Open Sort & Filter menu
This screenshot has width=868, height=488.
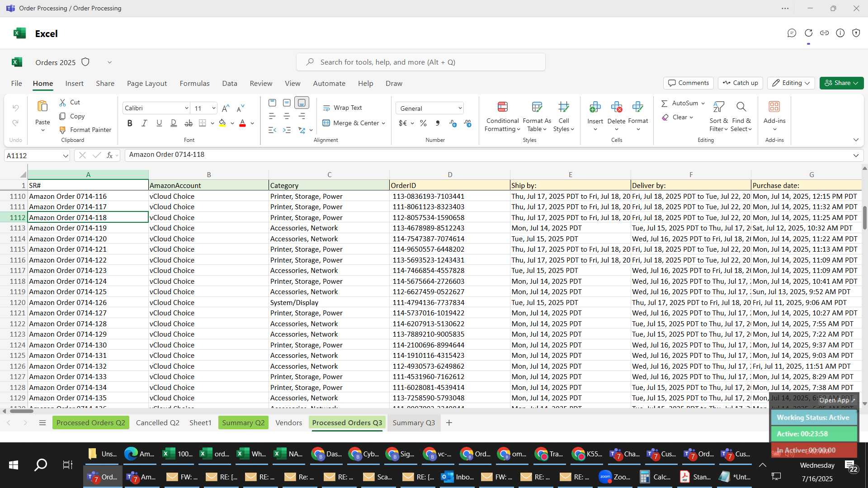click(x=718, y=117)
